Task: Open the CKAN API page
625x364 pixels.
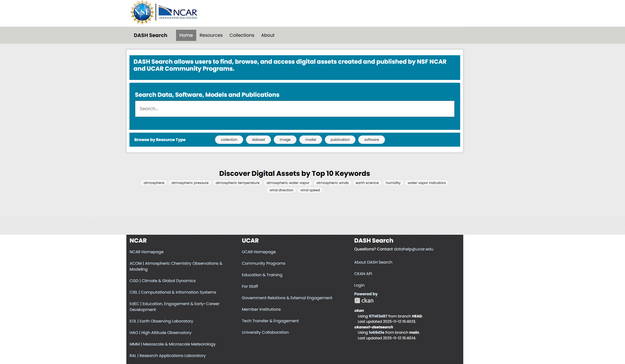Action: 363,274
